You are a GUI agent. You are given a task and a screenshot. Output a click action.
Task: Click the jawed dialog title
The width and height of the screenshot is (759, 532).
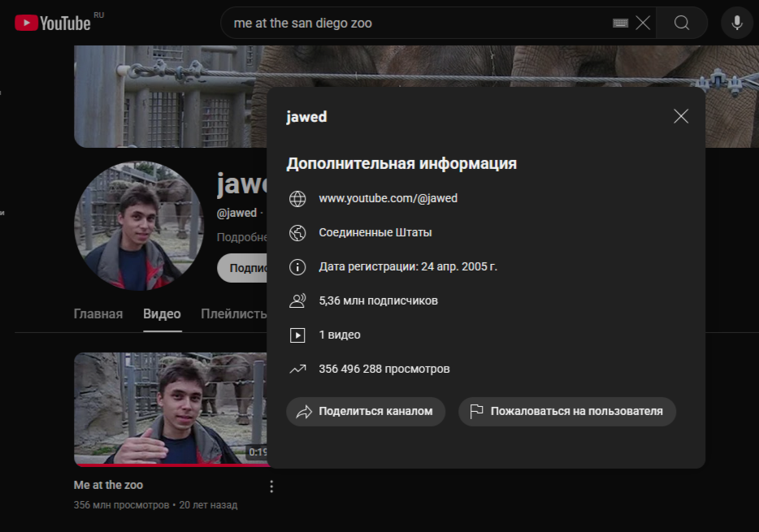click(306, 117)
